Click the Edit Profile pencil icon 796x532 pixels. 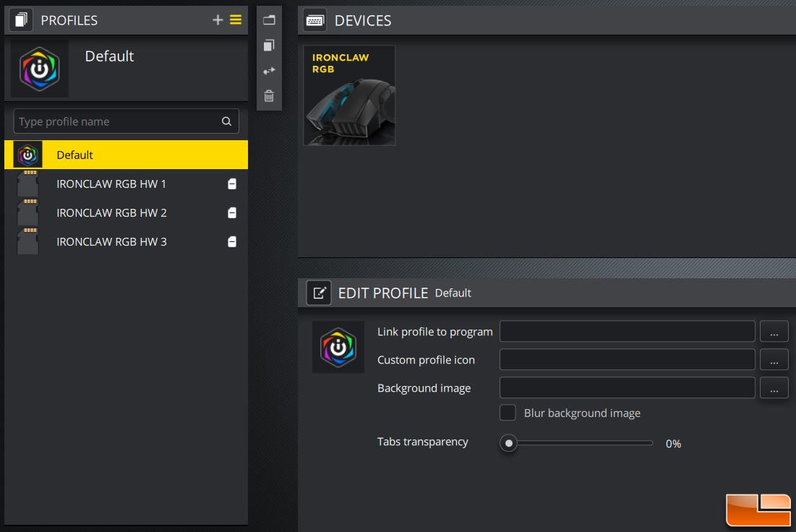(x=319, y=293)
